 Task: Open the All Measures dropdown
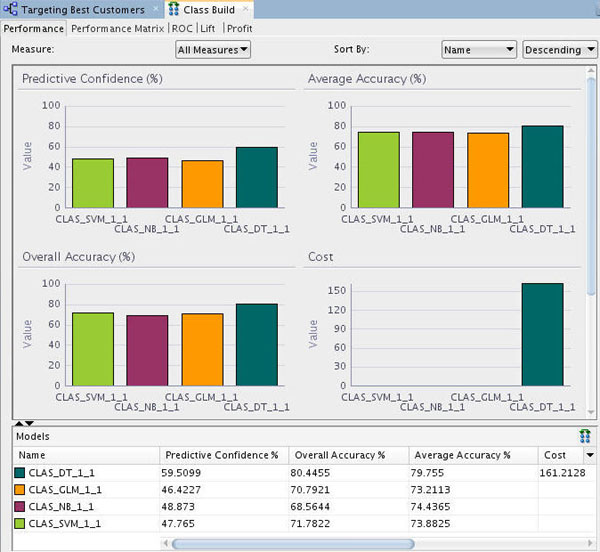(213, 49)
